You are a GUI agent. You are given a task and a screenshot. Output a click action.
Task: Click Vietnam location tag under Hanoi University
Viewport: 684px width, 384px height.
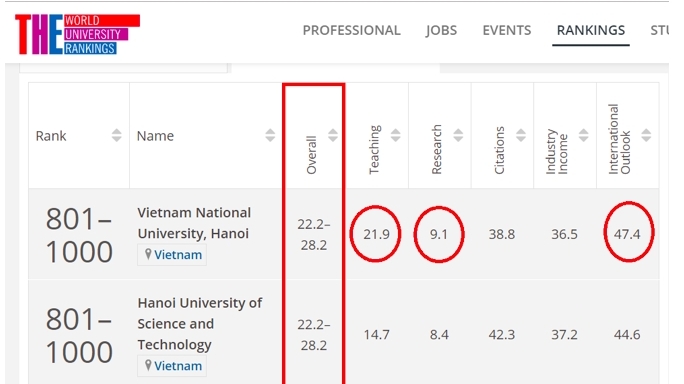coord(172,366)
